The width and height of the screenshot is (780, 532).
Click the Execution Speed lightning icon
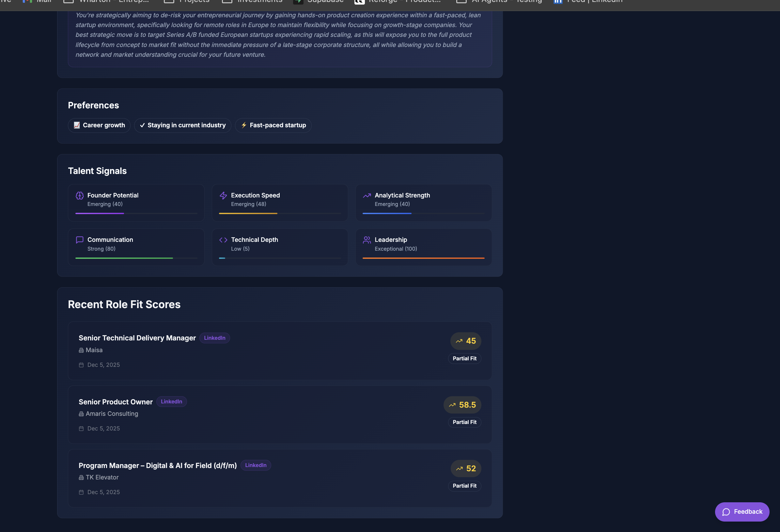tap(223, 196)
